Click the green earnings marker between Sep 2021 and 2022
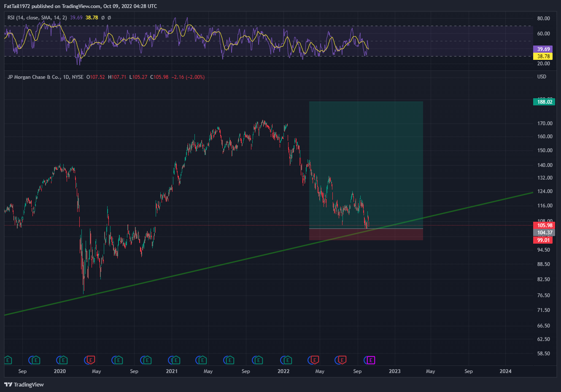Screen dimensions: 561x392 [x=259, y=360]
